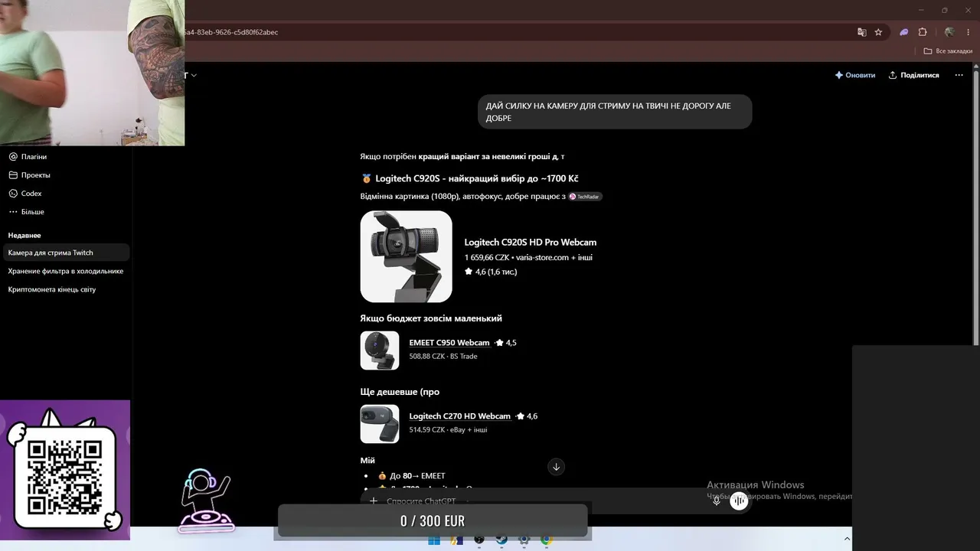The image size is (980, 551).
Task: Bookmark this page with the star icon
Action: [878, 32]
